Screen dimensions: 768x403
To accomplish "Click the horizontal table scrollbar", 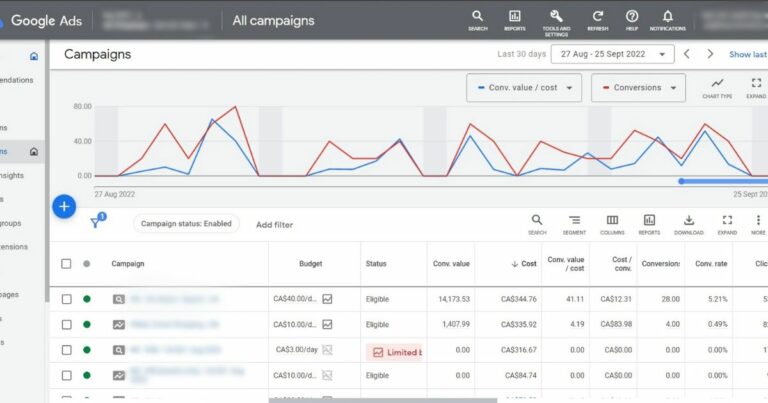I will coord(383,401).
